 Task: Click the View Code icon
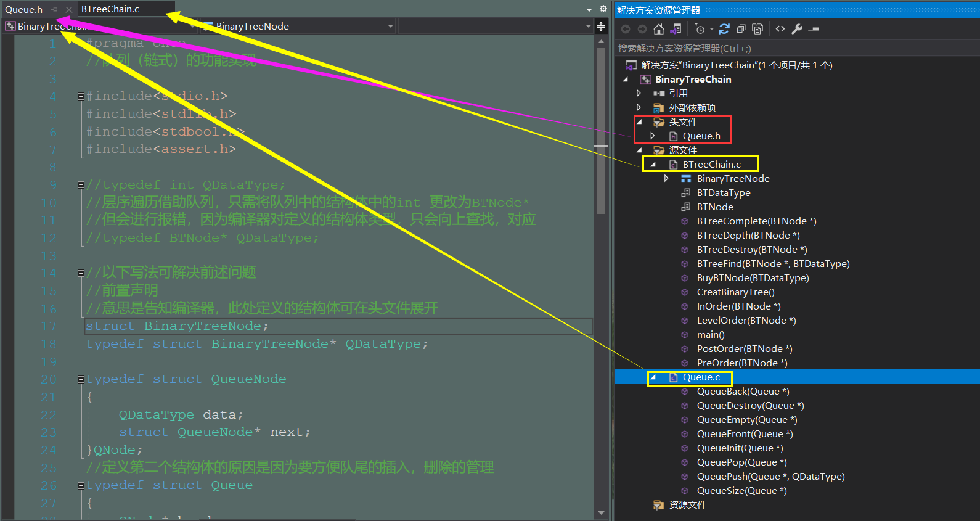780,29
